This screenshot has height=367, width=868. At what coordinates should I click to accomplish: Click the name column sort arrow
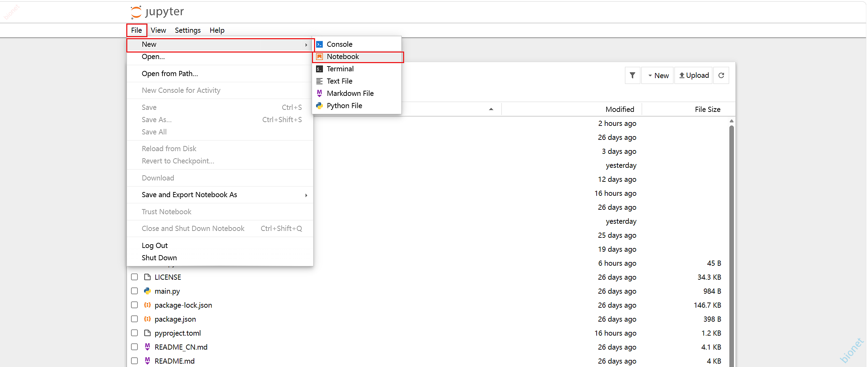[x=491, y=109]
